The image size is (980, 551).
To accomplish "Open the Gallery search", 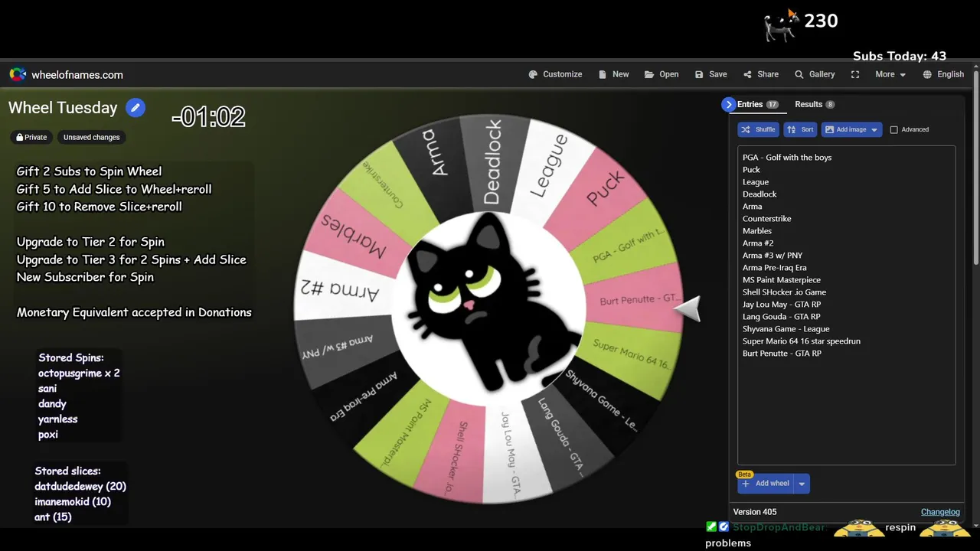I will 815,74.
